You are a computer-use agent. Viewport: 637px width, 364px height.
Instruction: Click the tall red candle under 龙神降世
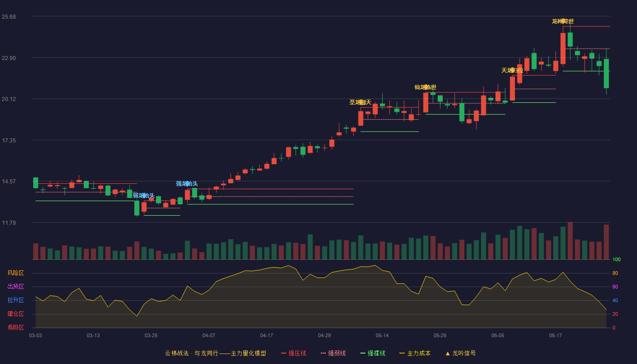point(563,48)
